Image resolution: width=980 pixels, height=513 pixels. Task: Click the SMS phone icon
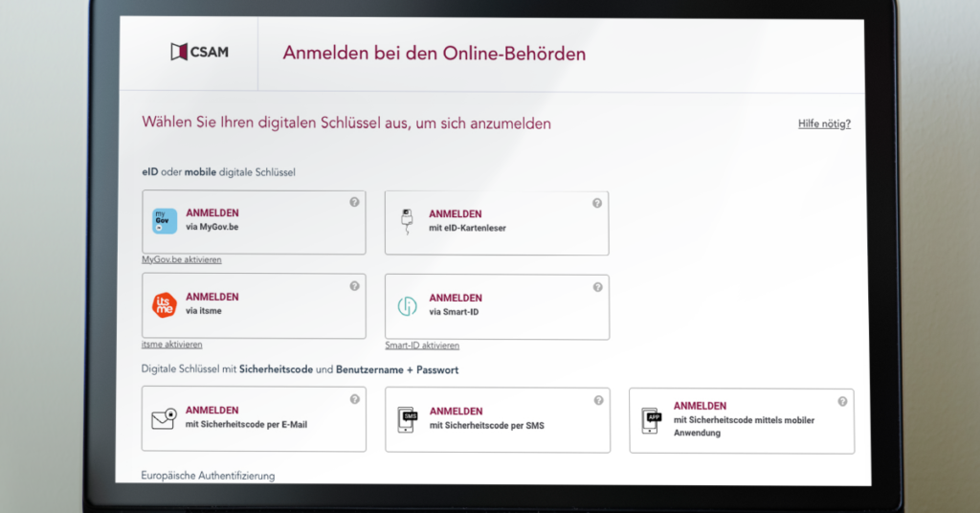(409, 419)
